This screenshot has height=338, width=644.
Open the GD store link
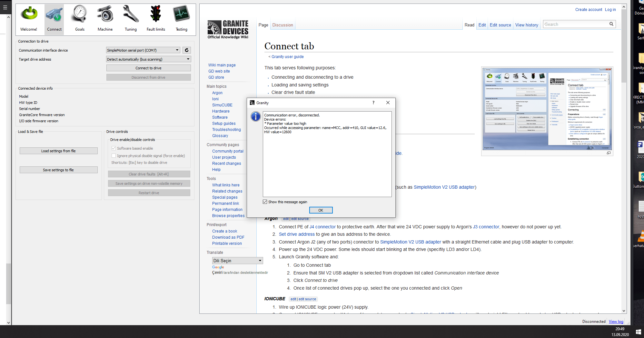click(216, 77)
